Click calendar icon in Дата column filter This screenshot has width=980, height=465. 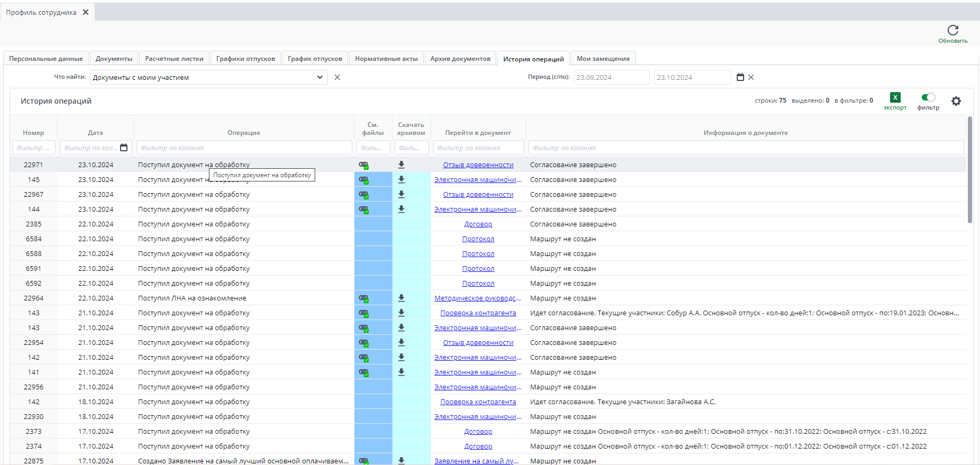point(124,148)
